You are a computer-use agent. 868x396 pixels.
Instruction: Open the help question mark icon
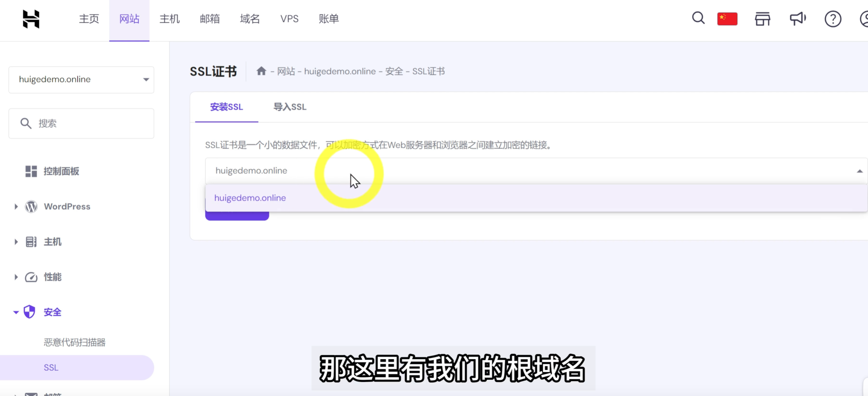click(833, 19)
